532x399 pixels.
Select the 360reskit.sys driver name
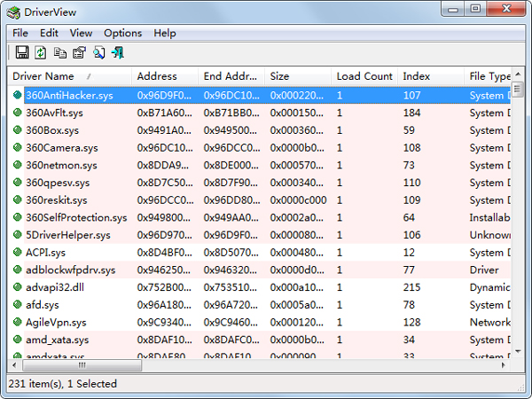pos(57,200)
